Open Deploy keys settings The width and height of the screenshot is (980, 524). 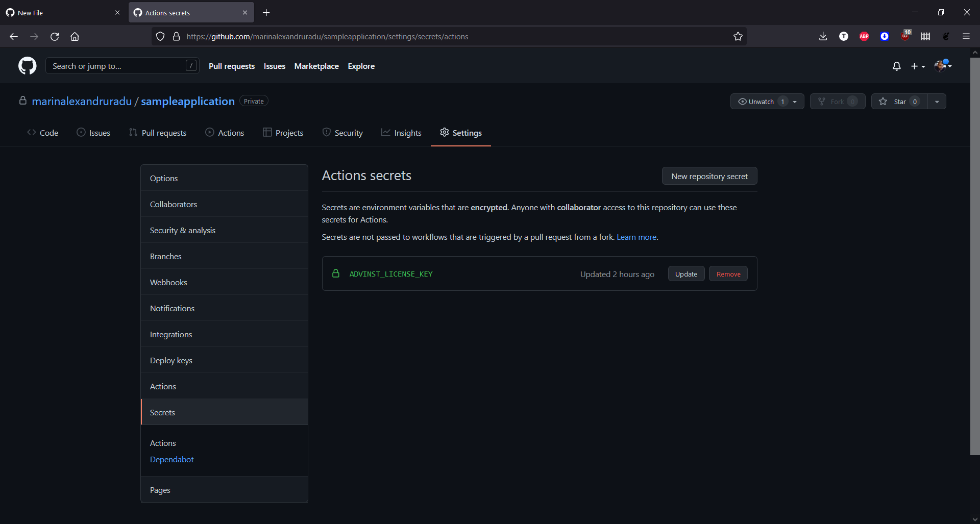(x=224, y=360)
